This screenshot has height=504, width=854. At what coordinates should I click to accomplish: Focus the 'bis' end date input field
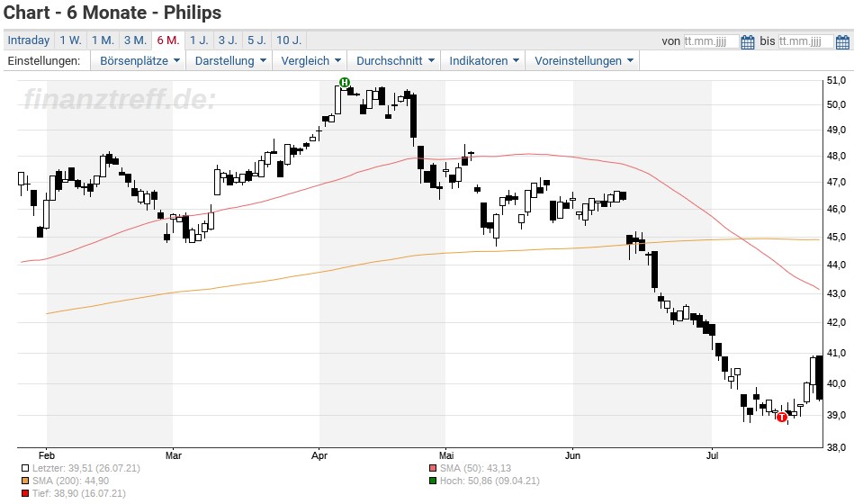[x=806, y=41]
